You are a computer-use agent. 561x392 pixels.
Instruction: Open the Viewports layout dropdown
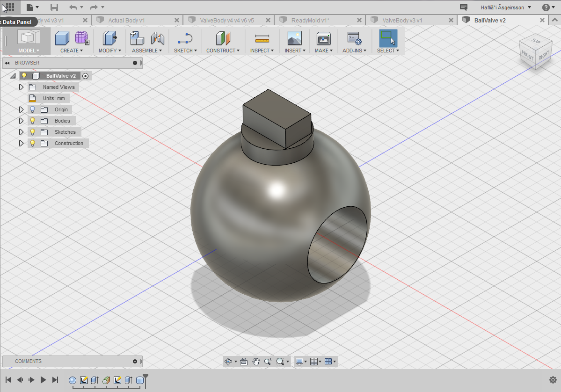(x=330, y=362)
